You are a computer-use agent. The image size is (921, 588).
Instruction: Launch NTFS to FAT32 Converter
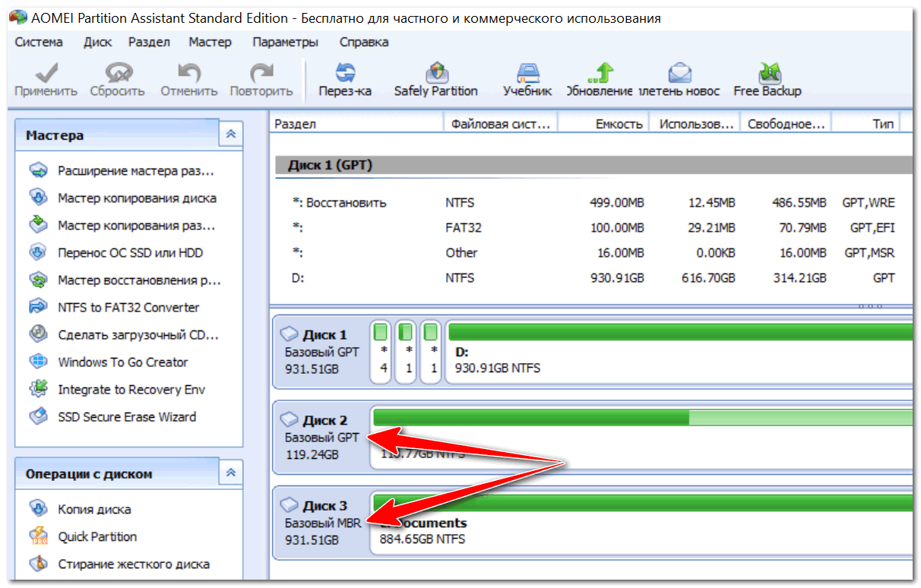(x=128, y=308)
